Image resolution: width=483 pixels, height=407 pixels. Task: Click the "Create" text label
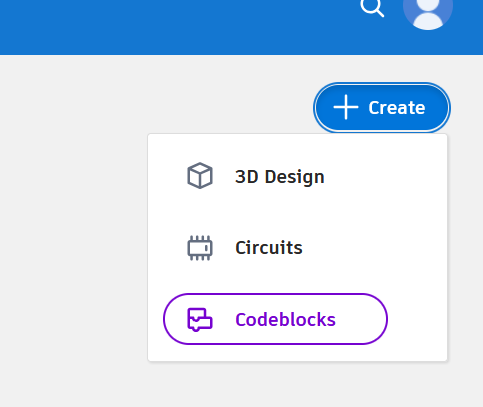click(x=397, y=108)
